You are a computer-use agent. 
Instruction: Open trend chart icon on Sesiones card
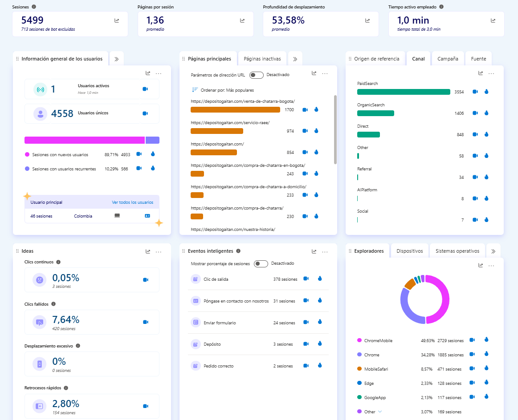[117, 20]
